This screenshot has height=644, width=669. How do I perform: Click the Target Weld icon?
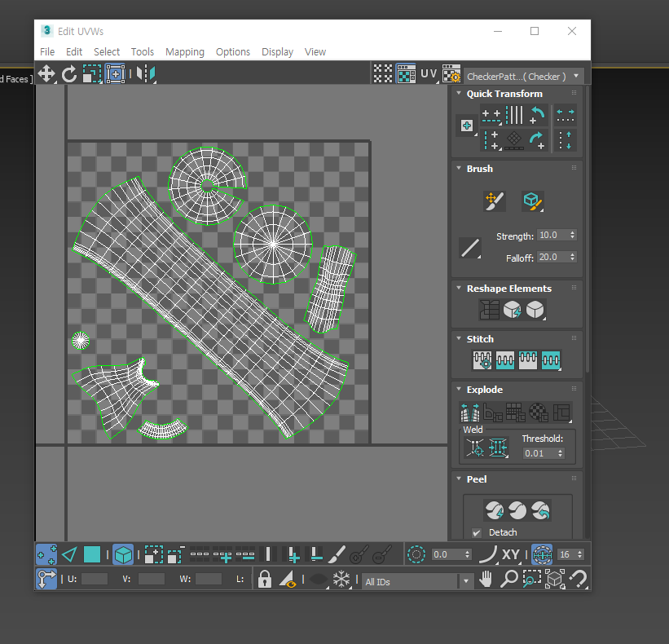(x=474, y=447)
